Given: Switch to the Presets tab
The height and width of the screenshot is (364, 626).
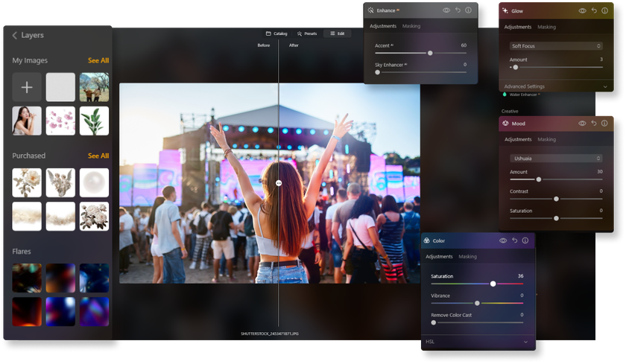Looking at the screenshot, I should pos(307,34).
